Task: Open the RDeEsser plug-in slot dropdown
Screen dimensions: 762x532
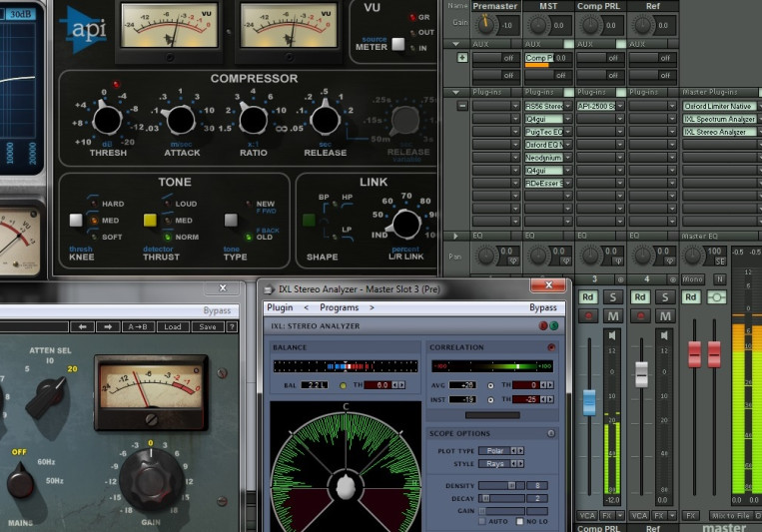Action: pos(568,184)
